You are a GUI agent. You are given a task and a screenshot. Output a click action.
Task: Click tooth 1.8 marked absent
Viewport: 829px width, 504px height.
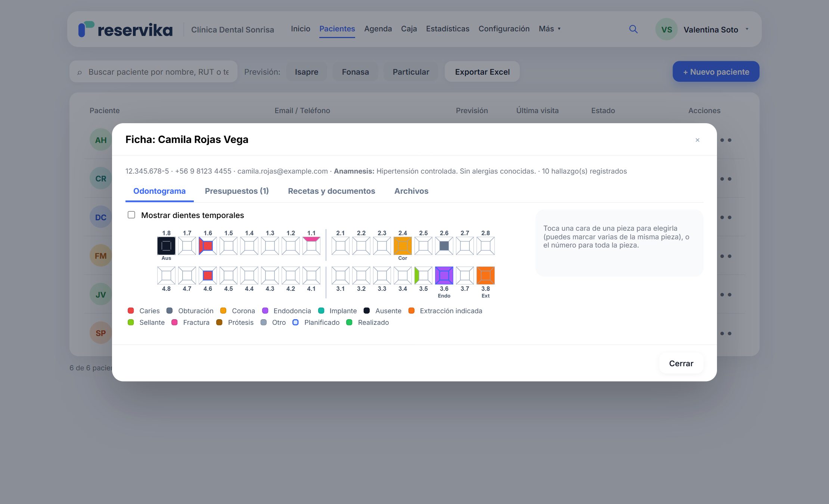[x=166, y=246]
